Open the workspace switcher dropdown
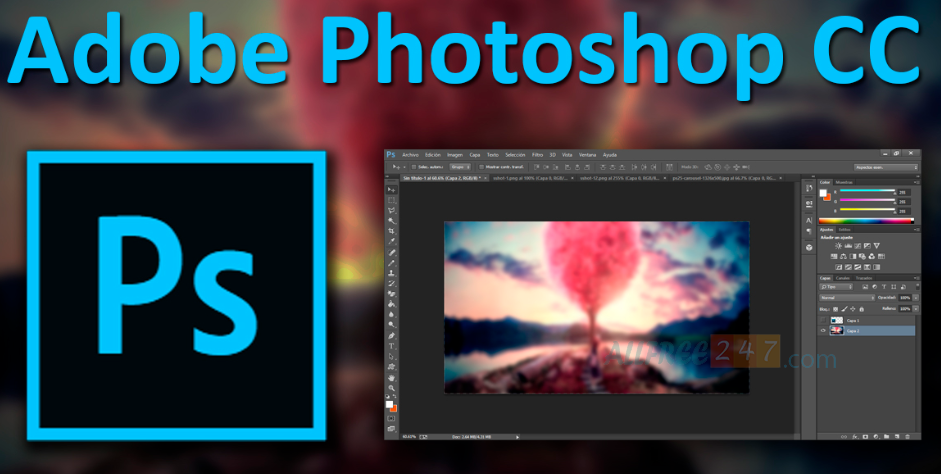 [x=886, y=167]
